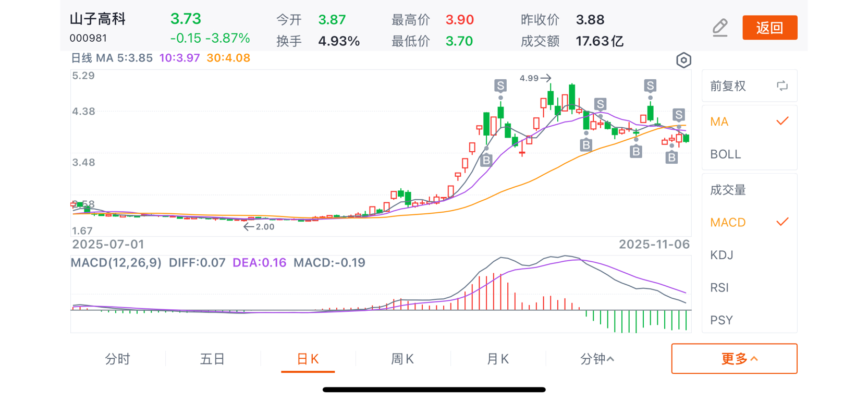Click the 3.48 price axis label
The height and width of the screenshot is (401, 868).
tap(83, 163)
